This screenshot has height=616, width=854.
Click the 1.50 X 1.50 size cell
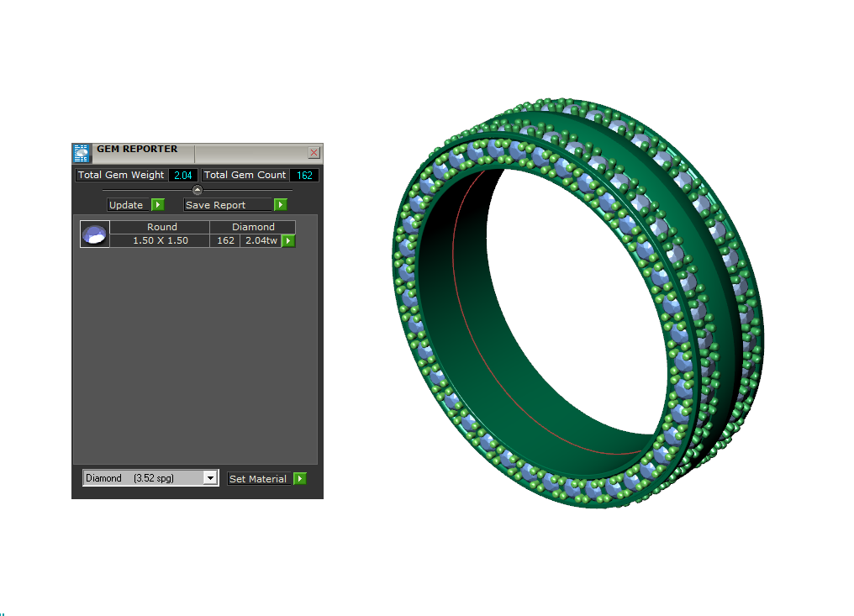tap(160, 240)
